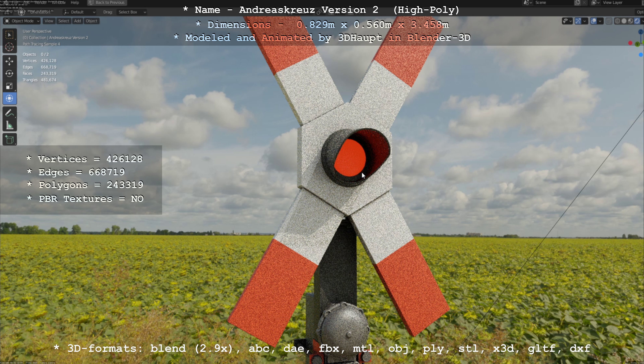Choose the Move tool
644x364 pixels.
click(9, 61)
